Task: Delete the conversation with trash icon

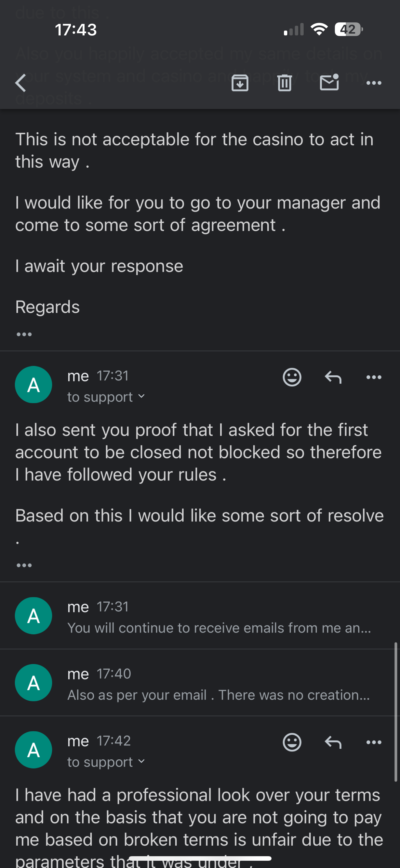Action: click(284, 83)
